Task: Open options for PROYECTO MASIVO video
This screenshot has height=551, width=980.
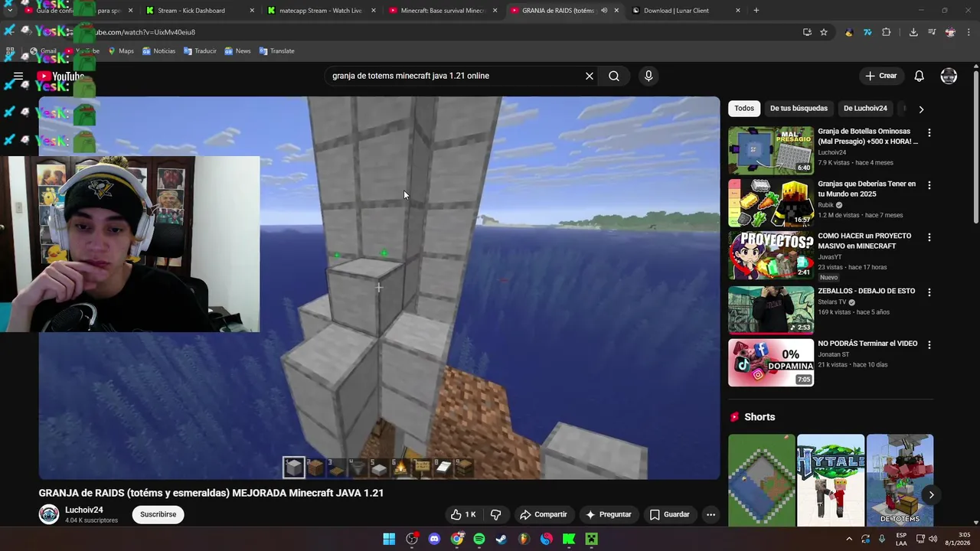Action: pyautogui.click(x=929, y=237)
